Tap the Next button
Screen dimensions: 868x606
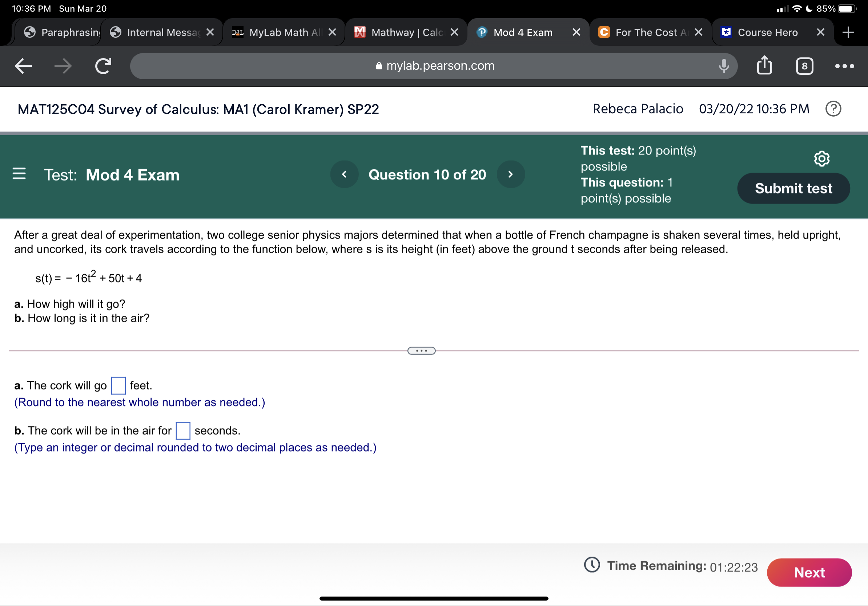(809, 572)
